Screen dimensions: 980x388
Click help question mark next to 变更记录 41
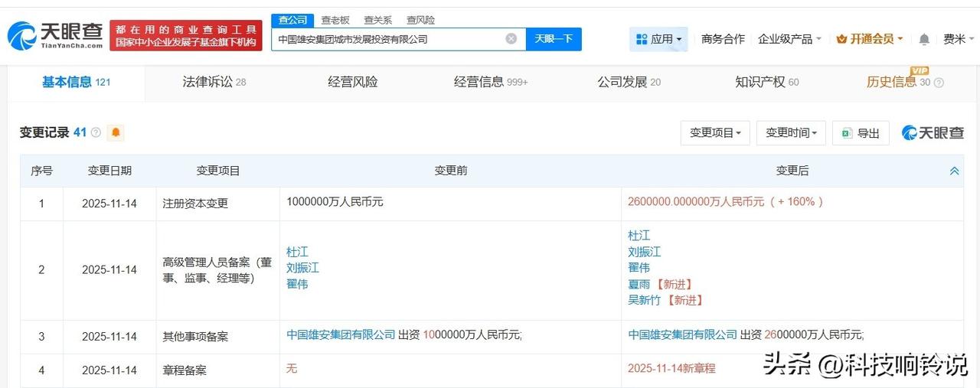[96, 132]
